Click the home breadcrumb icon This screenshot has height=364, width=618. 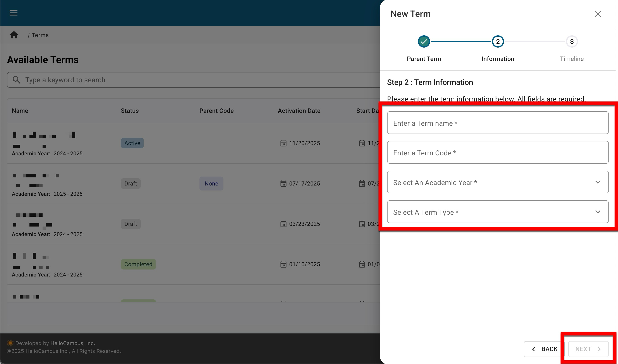[x=14, y=35]
